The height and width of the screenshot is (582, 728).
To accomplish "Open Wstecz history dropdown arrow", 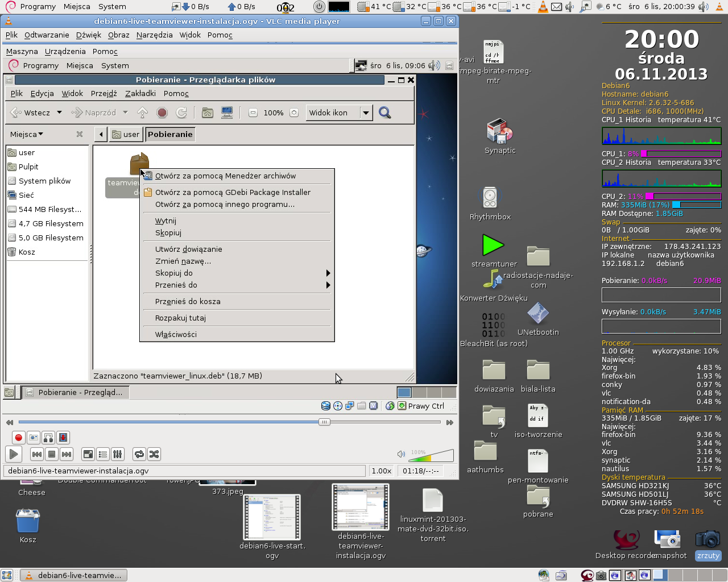I will [59, 113].
